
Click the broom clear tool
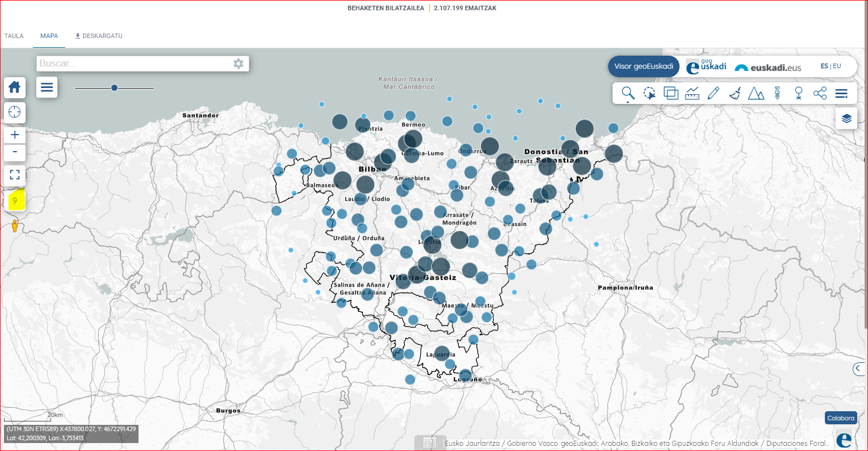(x=735, y=93)
